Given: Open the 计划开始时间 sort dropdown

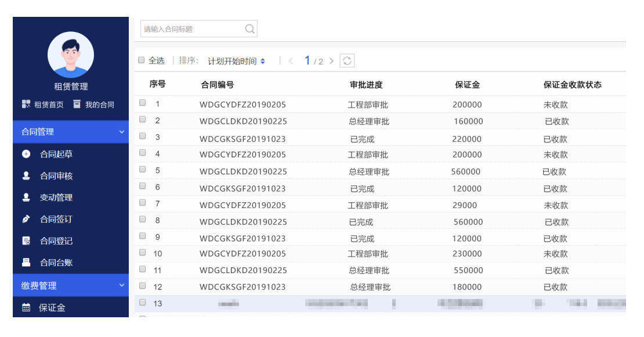Looking at the screenshot, I should point(236,61).
